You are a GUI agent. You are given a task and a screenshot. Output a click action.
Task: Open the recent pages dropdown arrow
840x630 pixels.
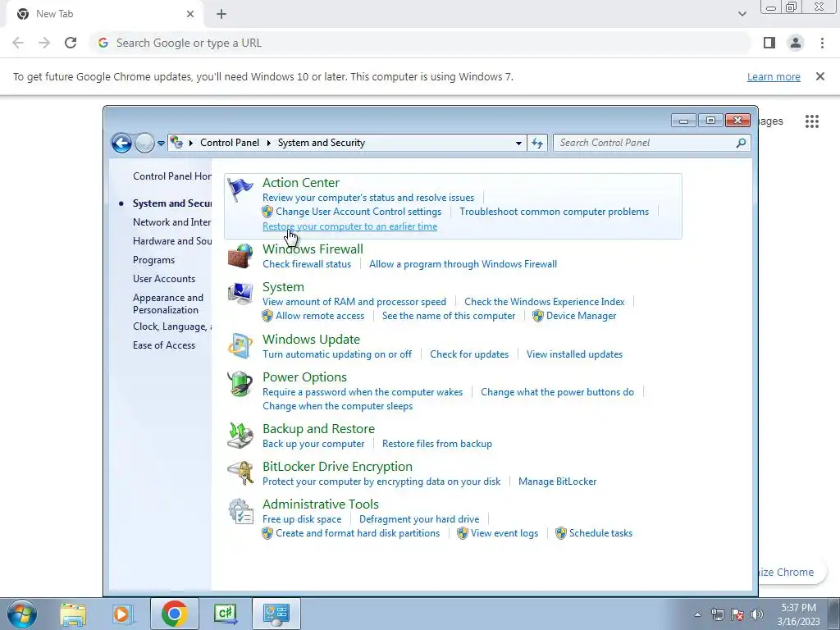pos(161,143)
